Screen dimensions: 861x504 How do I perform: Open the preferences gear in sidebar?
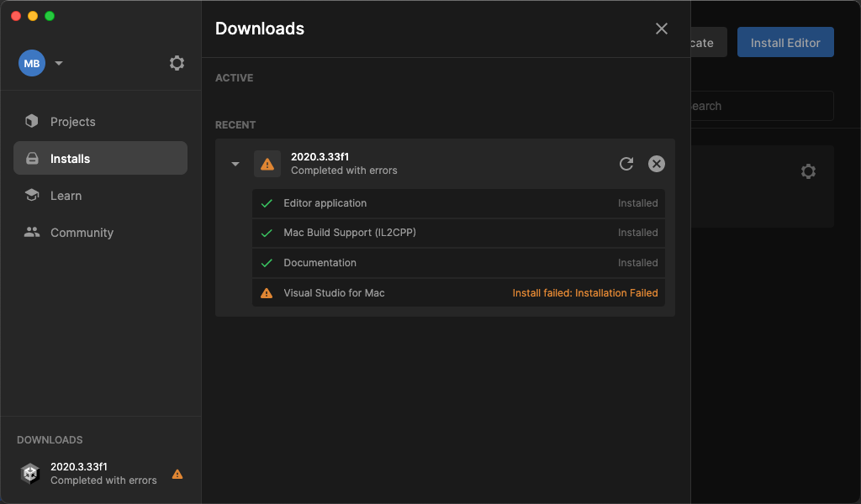177,63
